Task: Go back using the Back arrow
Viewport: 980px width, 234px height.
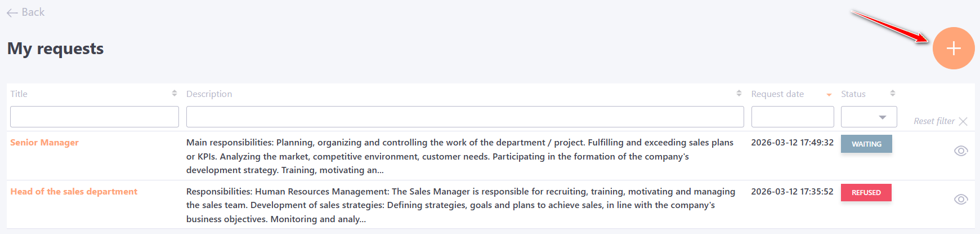Action: click(25, 12)
